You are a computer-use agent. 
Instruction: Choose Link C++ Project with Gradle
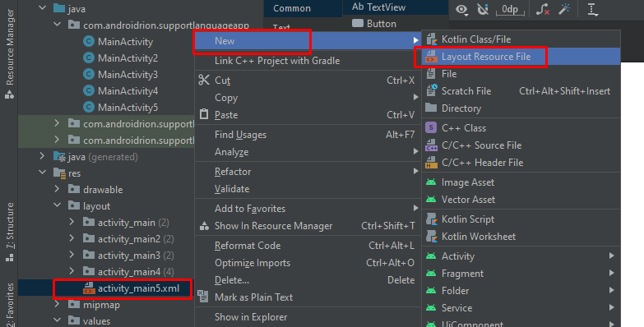pos(308,61)
